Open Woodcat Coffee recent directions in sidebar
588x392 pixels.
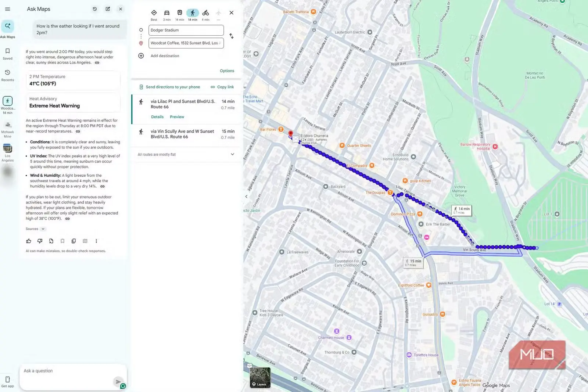pyautogui.click(x=7, y=105)
